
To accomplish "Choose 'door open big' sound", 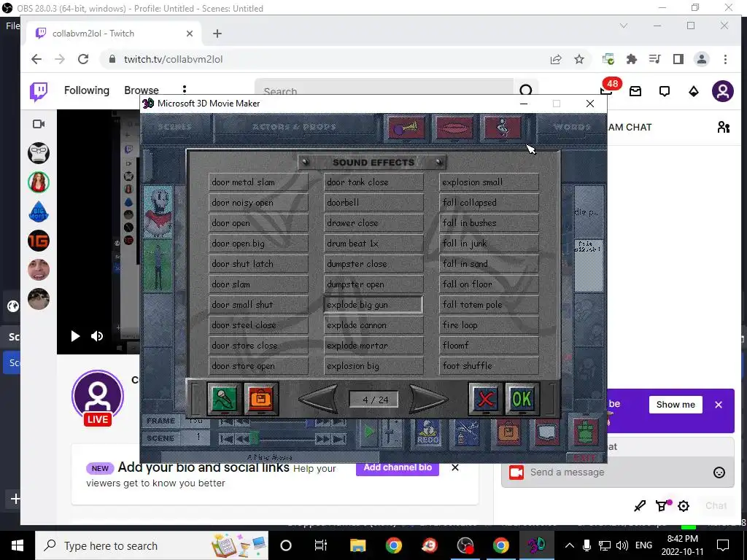I will coord(258,244).
